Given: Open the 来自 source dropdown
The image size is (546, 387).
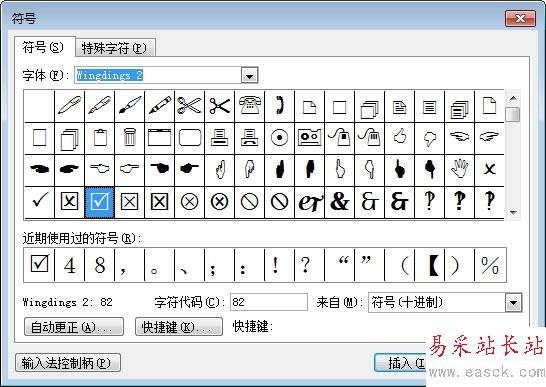Looking at the screenshot, I should tap(514, 302).
